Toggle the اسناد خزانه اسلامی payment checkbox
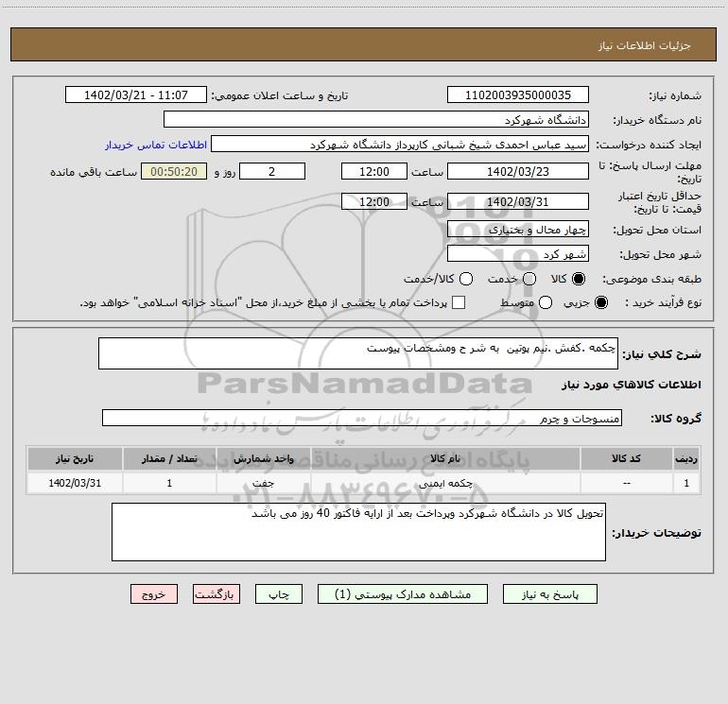 point(459,302)
